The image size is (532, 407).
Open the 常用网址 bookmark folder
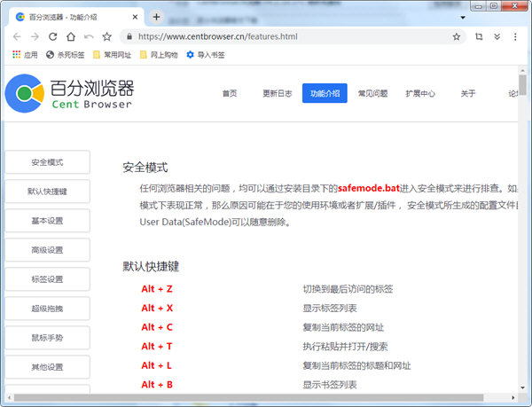click(x=112, y=55)
